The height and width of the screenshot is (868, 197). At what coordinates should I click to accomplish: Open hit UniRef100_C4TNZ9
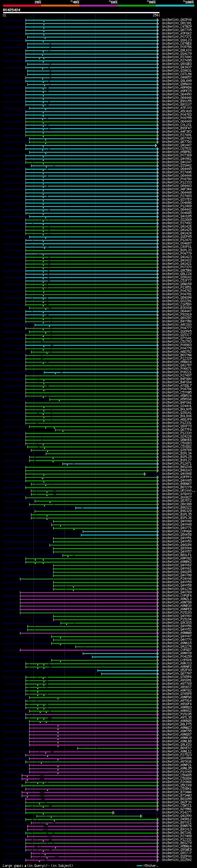[x=177, y=26]
